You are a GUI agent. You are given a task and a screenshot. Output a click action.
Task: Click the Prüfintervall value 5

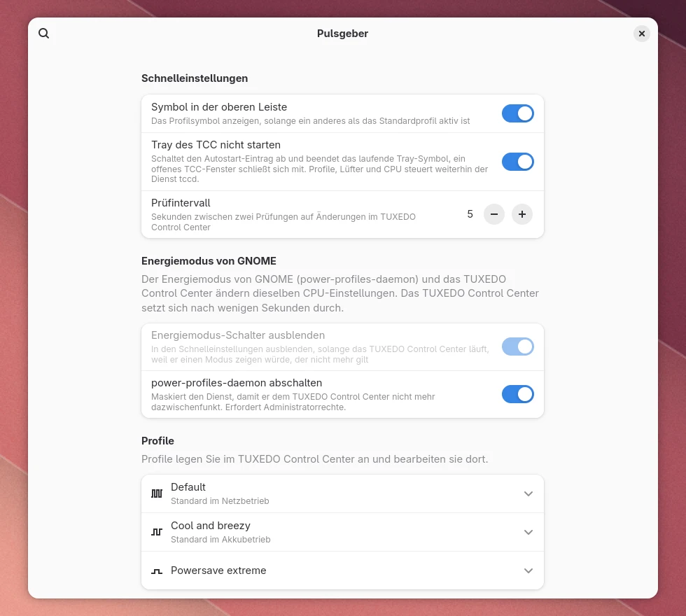pos(470,214)
